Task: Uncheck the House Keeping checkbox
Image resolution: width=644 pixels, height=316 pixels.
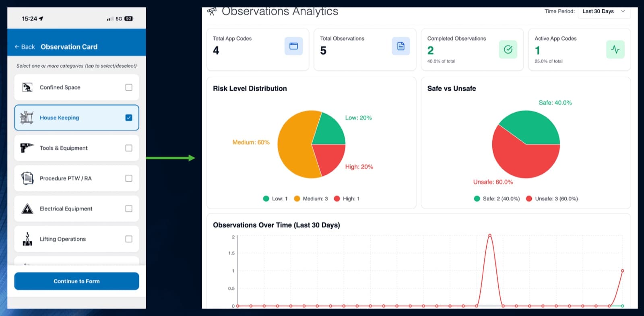Action: (x=129, y=118)
